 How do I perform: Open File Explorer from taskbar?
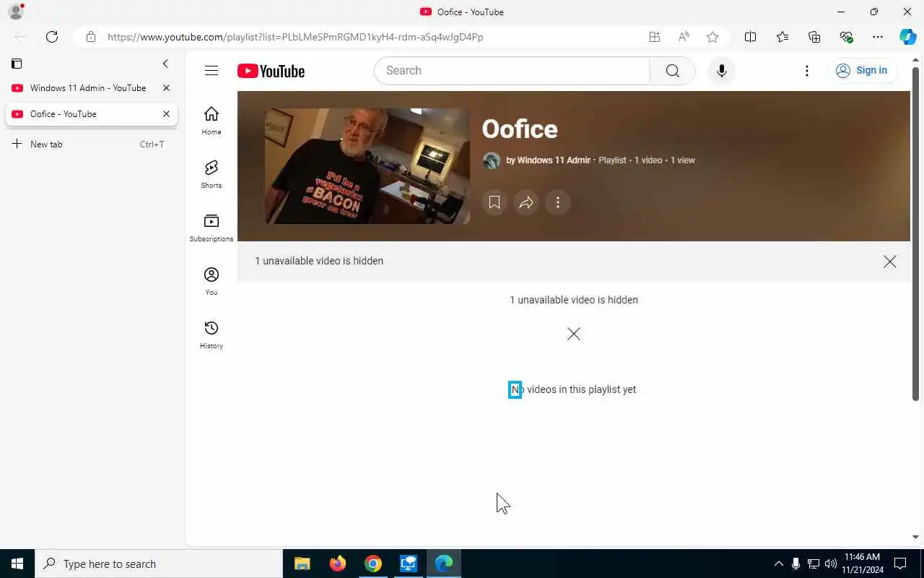point(302,564)
